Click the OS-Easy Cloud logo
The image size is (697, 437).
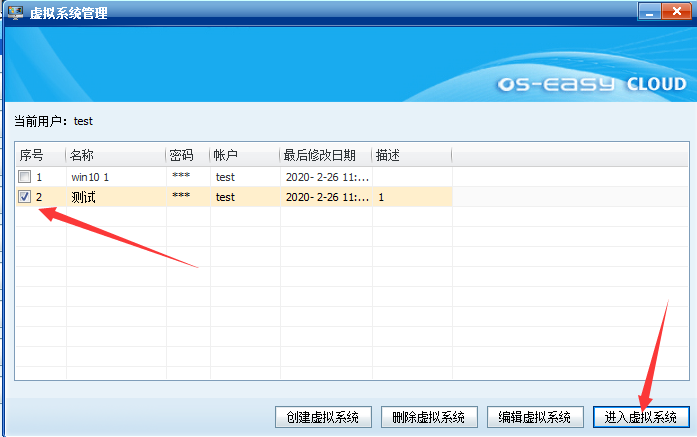[590, 85]
